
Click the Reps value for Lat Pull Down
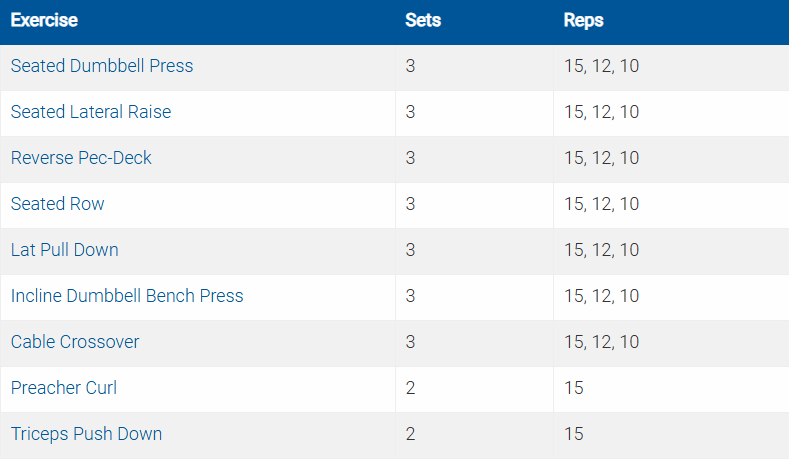[x=601, y=250]
